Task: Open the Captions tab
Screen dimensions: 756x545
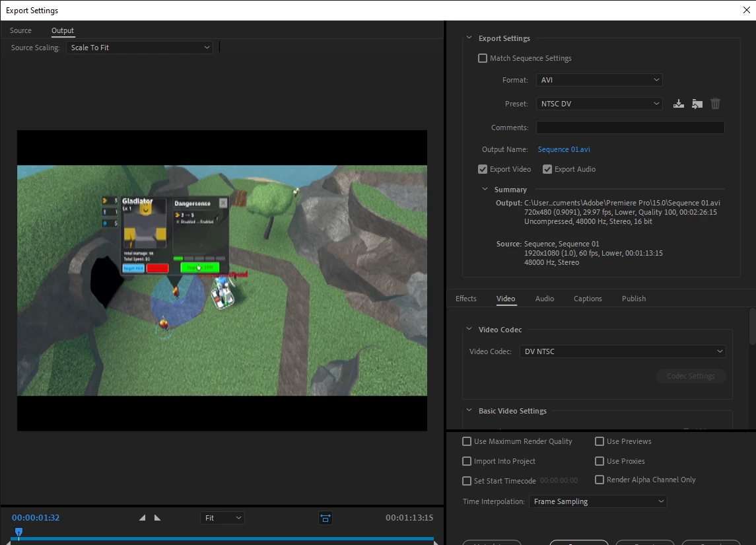Action: [588, 299]
